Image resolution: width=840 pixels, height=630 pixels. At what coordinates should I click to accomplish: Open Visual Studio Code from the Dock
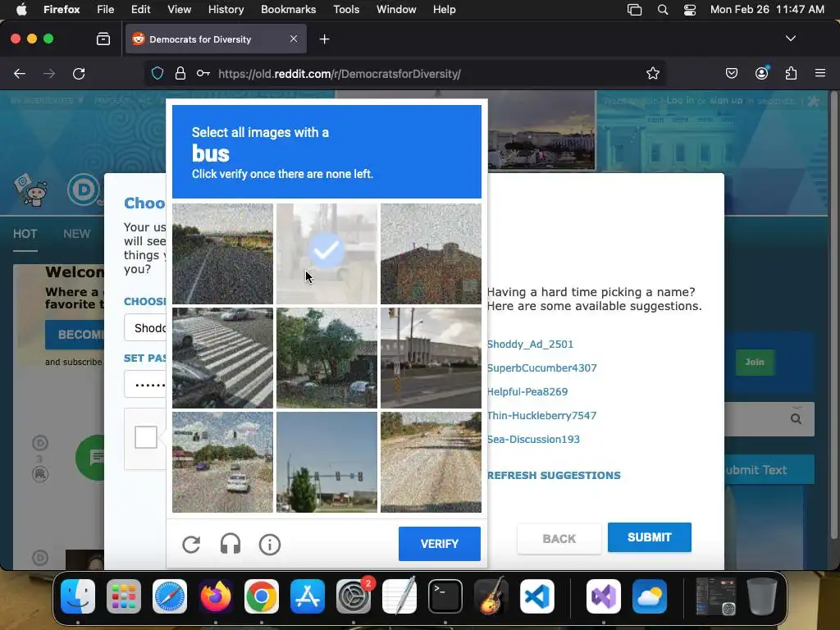(x=536, y=596)
